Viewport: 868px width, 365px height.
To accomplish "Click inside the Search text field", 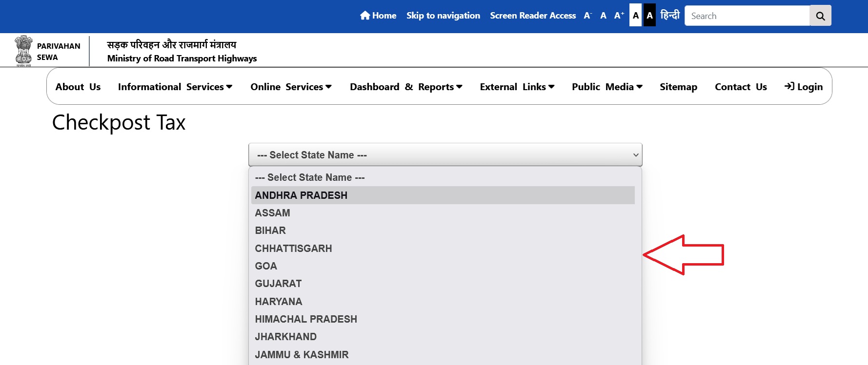I will coord(747,16).
